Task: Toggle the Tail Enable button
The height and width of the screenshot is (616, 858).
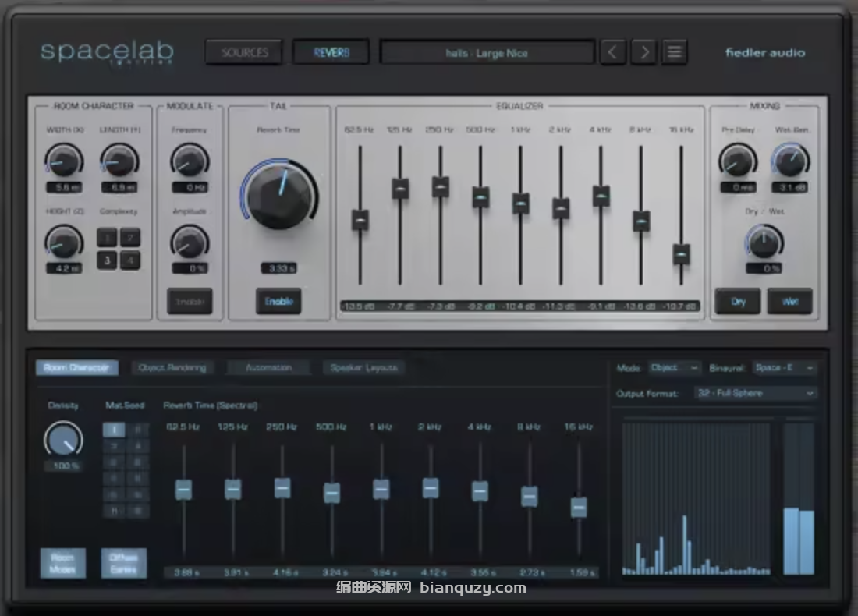Action: (278, 301)
